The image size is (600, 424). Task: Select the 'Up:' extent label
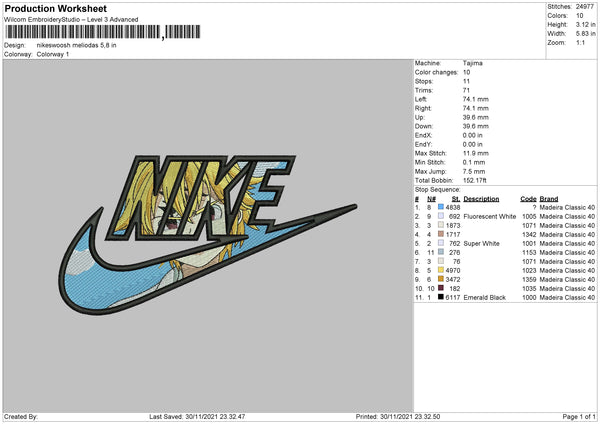(419, 117)
